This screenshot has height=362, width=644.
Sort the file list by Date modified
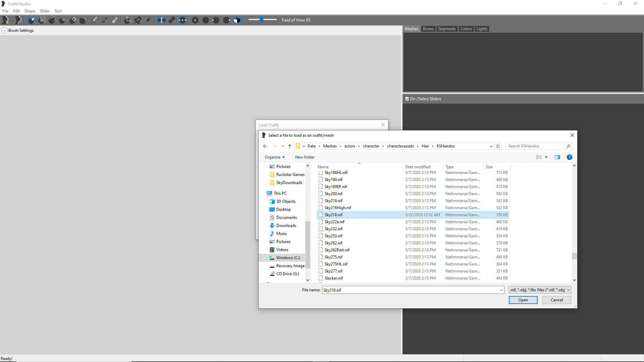(x=423, y=167)
